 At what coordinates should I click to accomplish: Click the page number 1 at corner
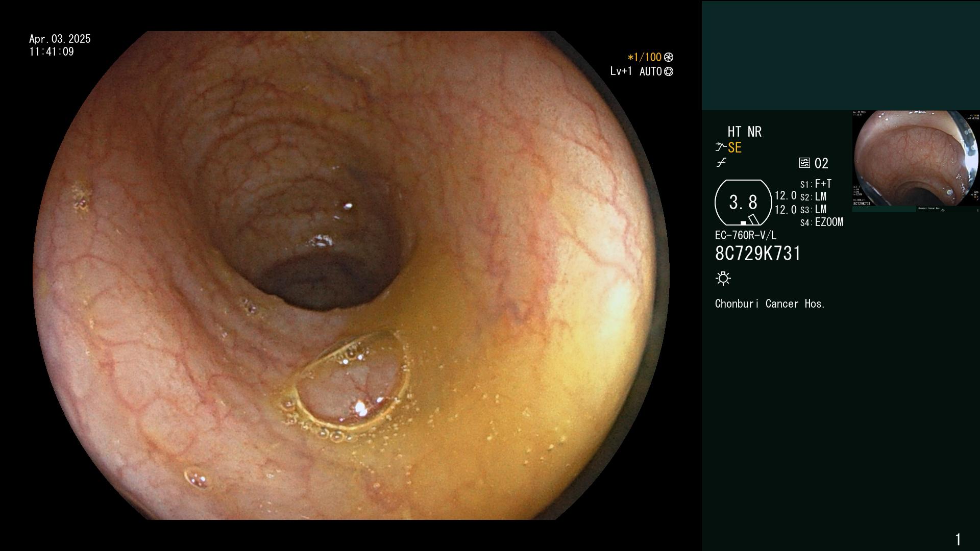click(x=958, y=539)
